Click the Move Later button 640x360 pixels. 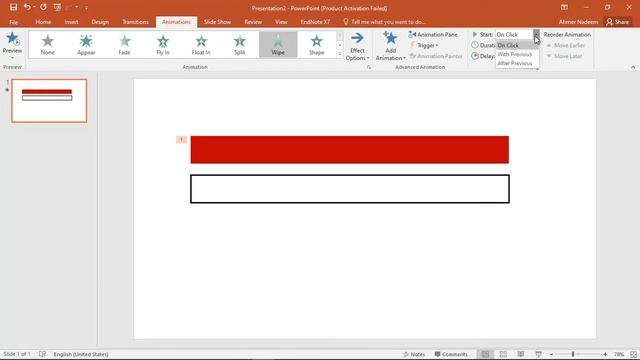coord(564,56)
